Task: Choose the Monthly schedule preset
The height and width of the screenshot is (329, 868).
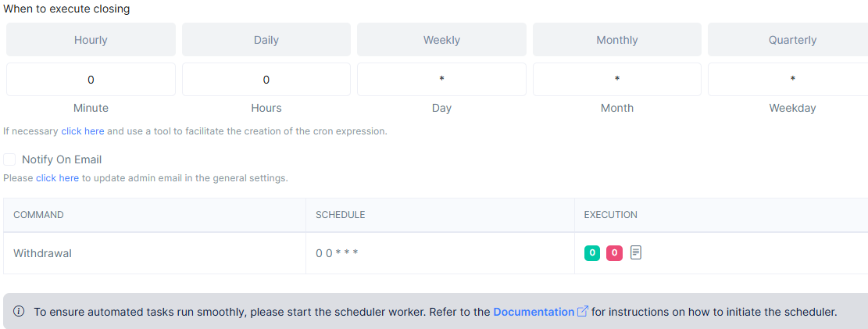Action: pyautogui.click(x=617, y=40)
